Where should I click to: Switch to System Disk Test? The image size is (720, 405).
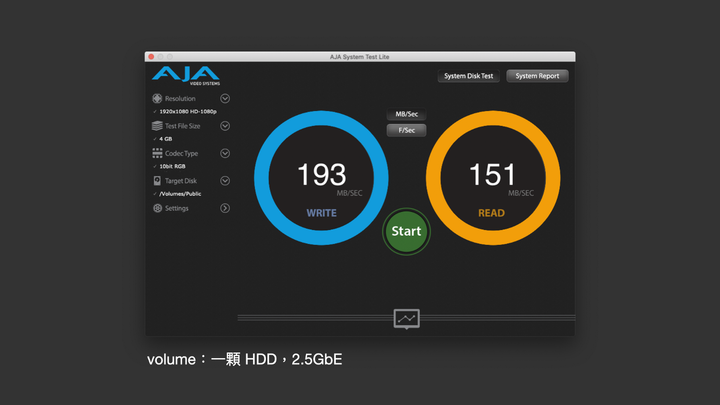pyautogui.click(x=468, y=76)
